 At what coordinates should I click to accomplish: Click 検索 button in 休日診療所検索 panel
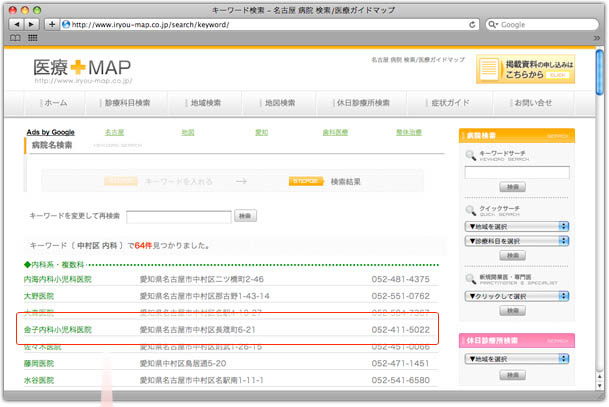pos(513,375)
